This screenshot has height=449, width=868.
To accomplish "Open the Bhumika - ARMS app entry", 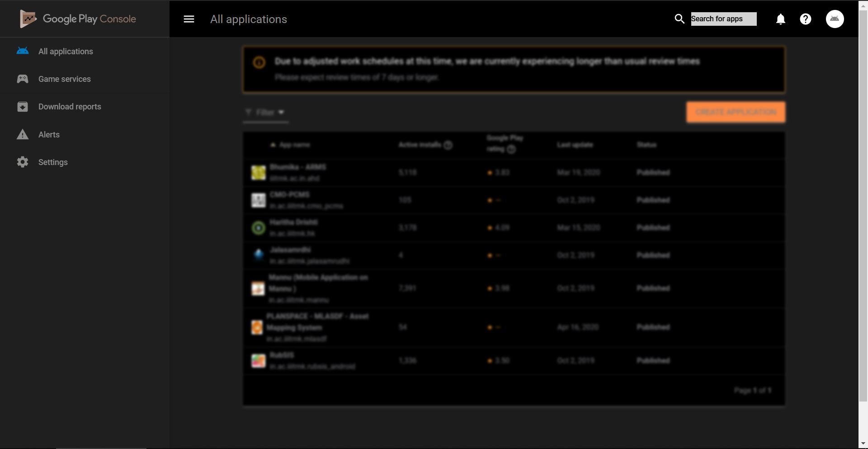I will point(297,172).
